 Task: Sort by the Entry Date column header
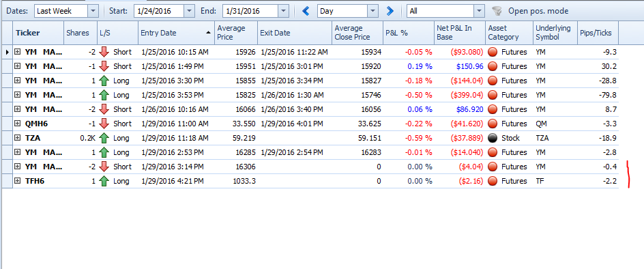(176, 33)
